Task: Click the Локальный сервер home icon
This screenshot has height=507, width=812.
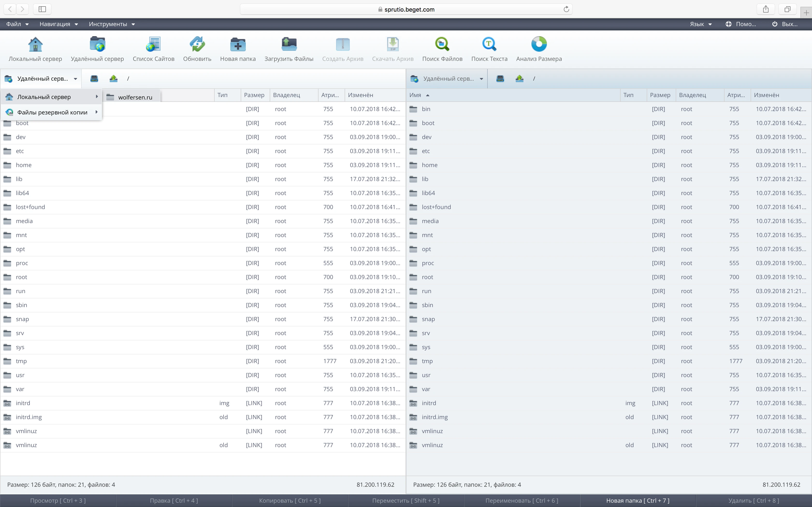Action: click(x=35, y=44)
